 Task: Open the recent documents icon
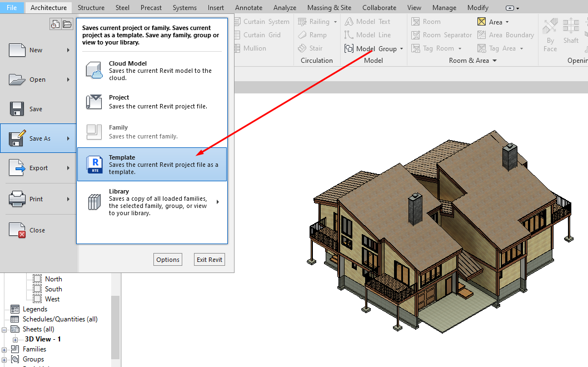(x=56, y=24)
